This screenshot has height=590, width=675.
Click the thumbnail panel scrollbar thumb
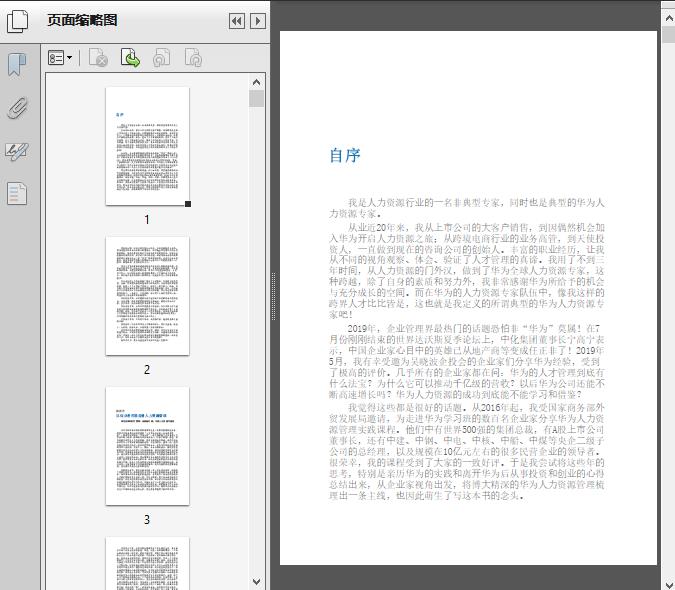(x=257, y=99)
